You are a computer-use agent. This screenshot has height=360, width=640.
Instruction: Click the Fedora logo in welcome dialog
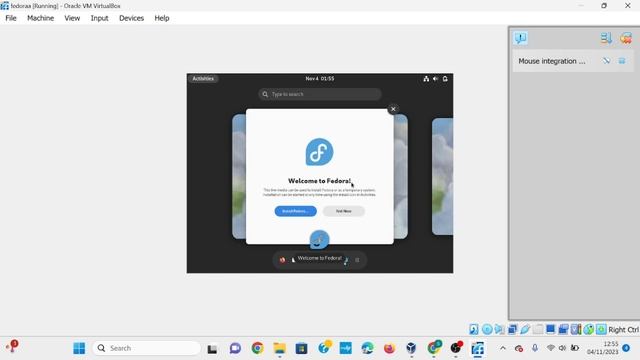coord(319,152)
